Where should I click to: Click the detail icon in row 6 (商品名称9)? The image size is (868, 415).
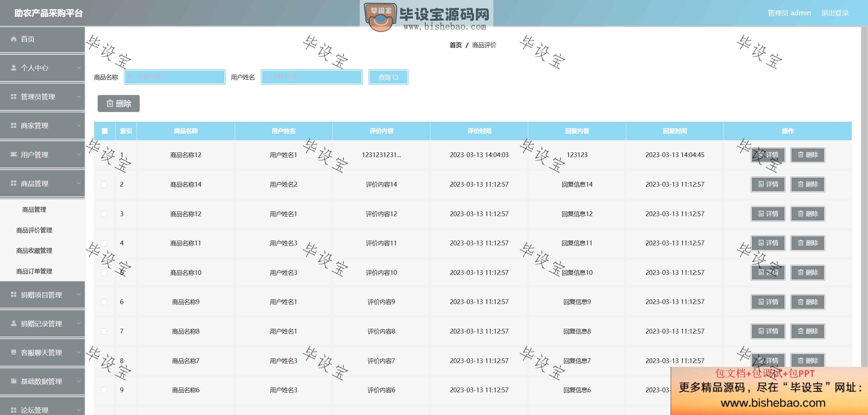click(761, 302)
